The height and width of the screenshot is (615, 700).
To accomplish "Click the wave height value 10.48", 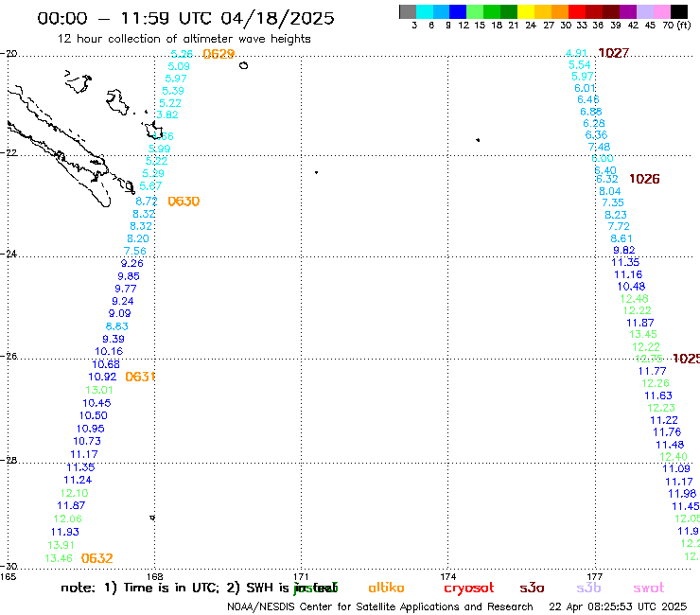I will [x=631, y=287].
